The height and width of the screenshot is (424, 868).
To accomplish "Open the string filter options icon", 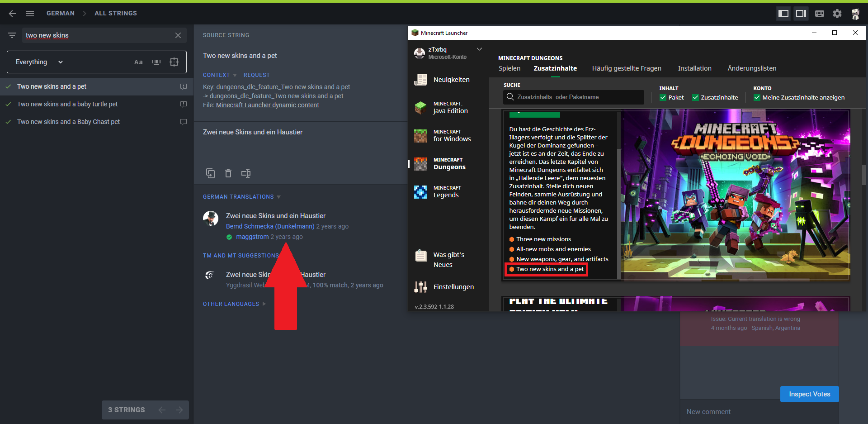I will click(x=12, y=35).
